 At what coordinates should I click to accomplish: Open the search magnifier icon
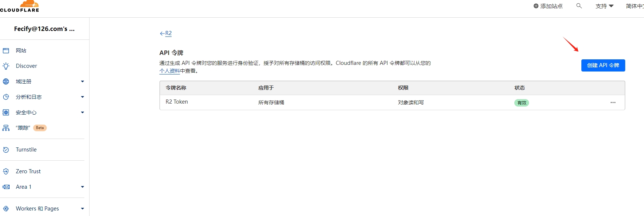[x=579, y=6]
